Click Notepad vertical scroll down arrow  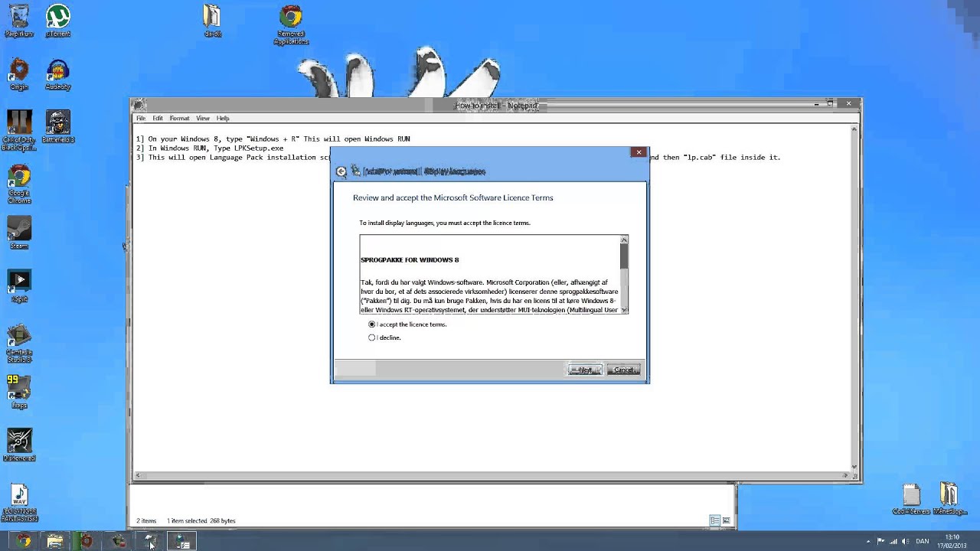click(854, 467)
